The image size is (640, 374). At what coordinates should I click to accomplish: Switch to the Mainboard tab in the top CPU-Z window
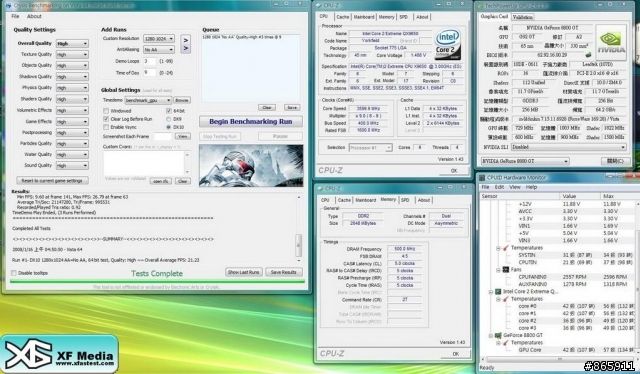(364, 17)
